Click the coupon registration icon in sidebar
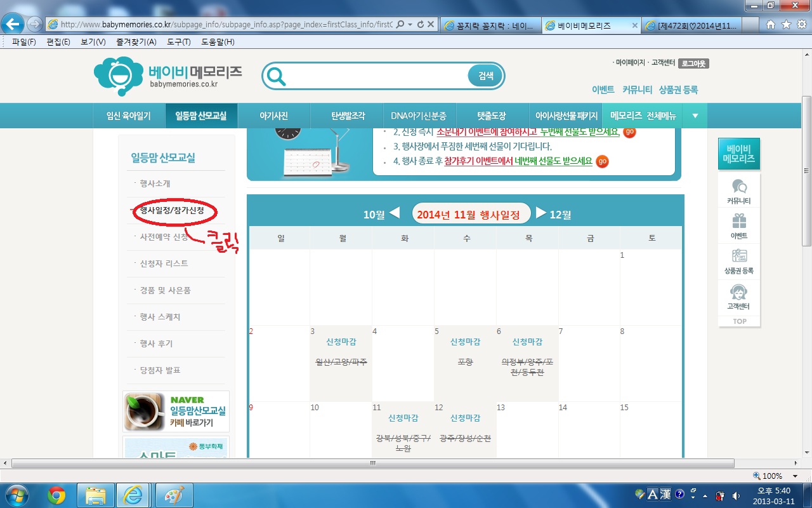Viewport: 812px width, 508px height. click(739, 257)
